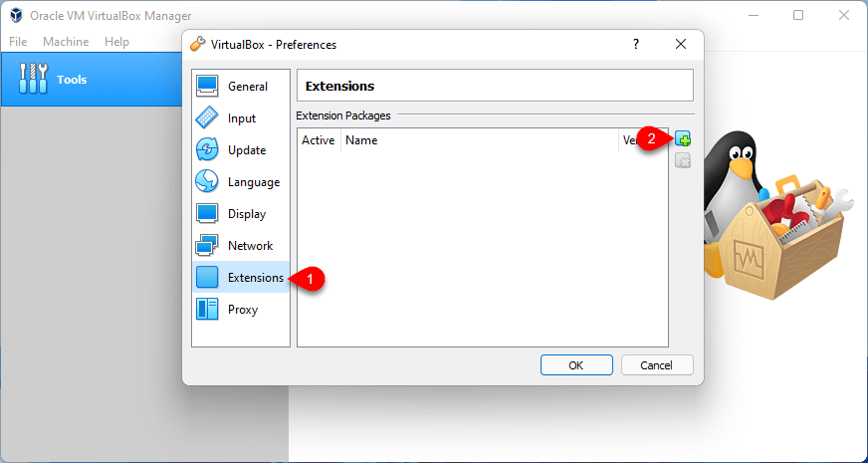Select the Extensions icon in sidebar
The image size is (868, 463).
coord(208,278)
